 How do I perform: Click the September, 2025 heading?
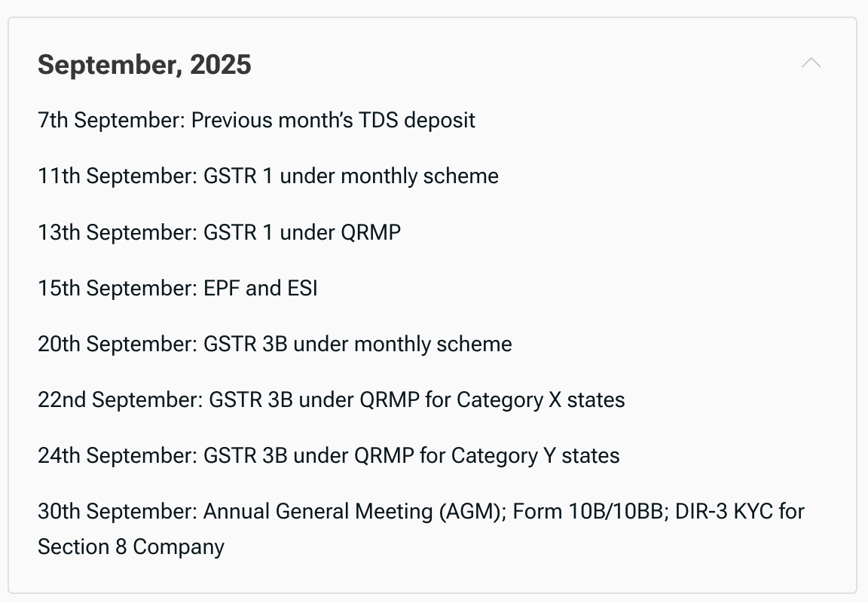click(145, 65)
